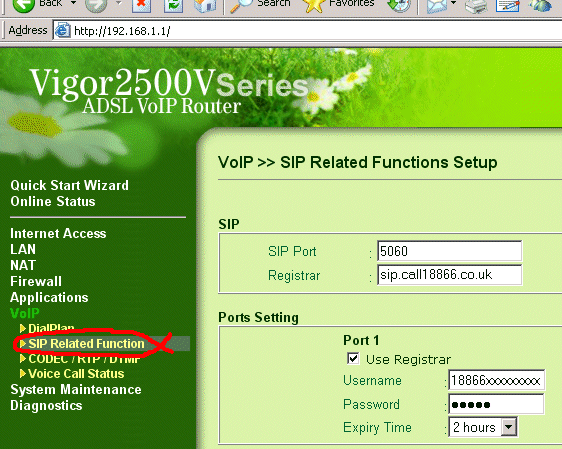Click the Home icon in toolbar

coord(205,5)
